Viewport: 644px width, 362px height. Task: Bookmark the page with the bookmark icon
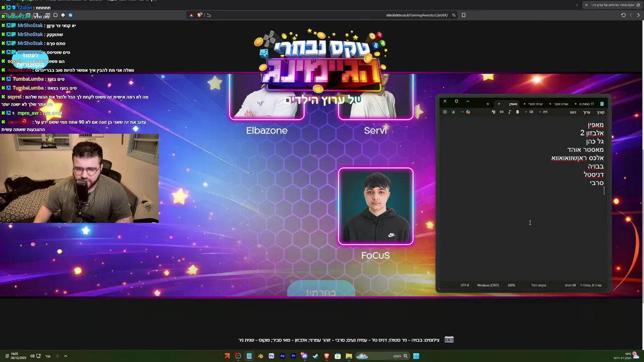coord(463,15)
